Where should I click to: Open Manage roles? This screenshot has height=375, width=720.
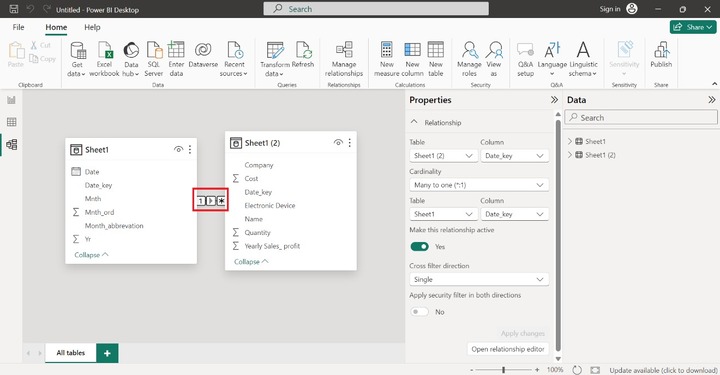tap(469, 60)
